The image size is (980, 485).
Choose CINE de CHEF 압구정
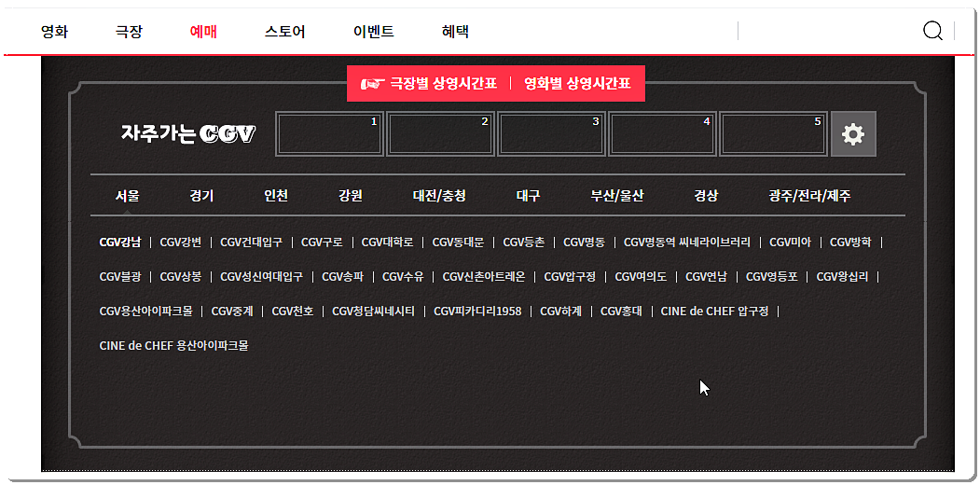[714, 311]
